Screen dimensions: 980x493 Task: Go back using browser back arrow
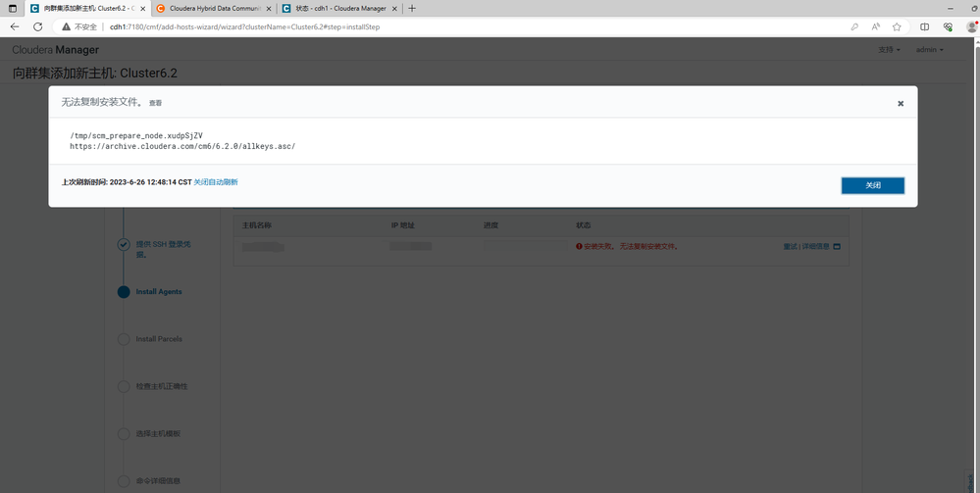15,26
